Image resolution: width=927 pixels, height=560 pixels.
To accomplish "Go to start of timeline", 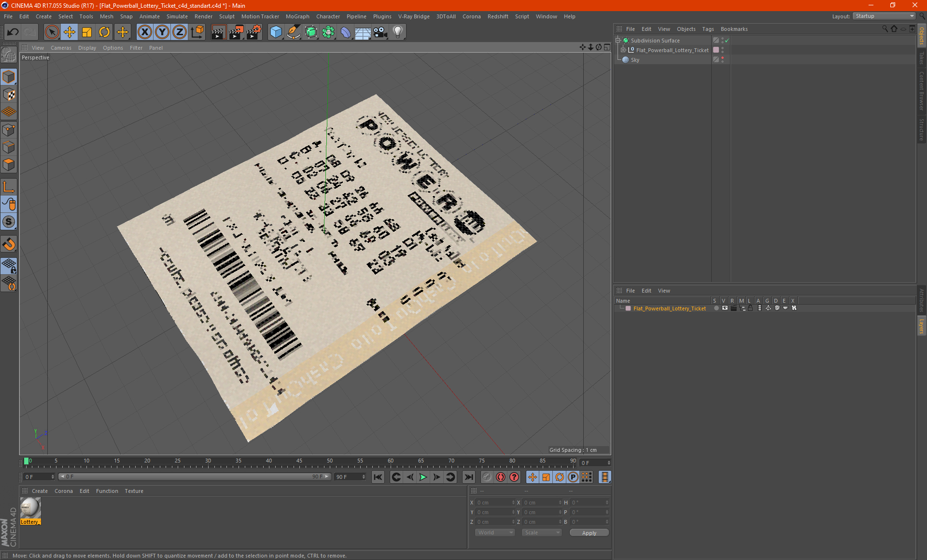I will click(378, 477).
